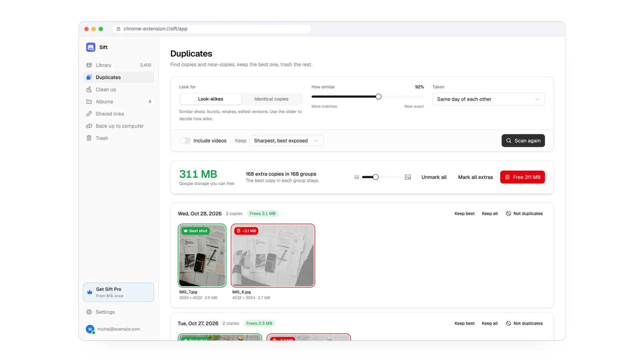The image size is (644, 362).
Task: Click the Albums folder icon
Action: 89,102
